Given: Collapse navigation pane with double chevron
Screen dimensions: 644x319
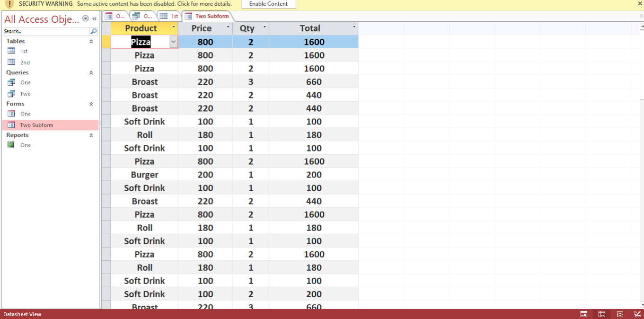Looking at the screenshot, I should coord(94,18).
